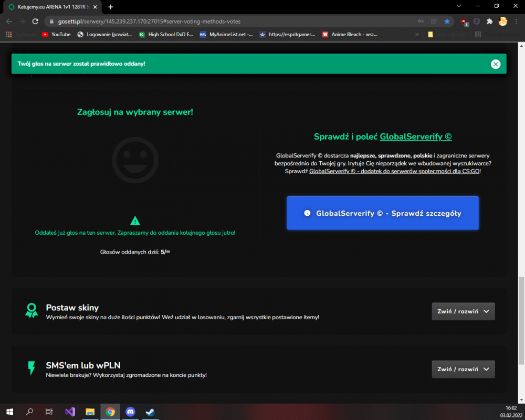Bookmark this page with the star icon
This screenshot has height=420, width=525.
447,22
